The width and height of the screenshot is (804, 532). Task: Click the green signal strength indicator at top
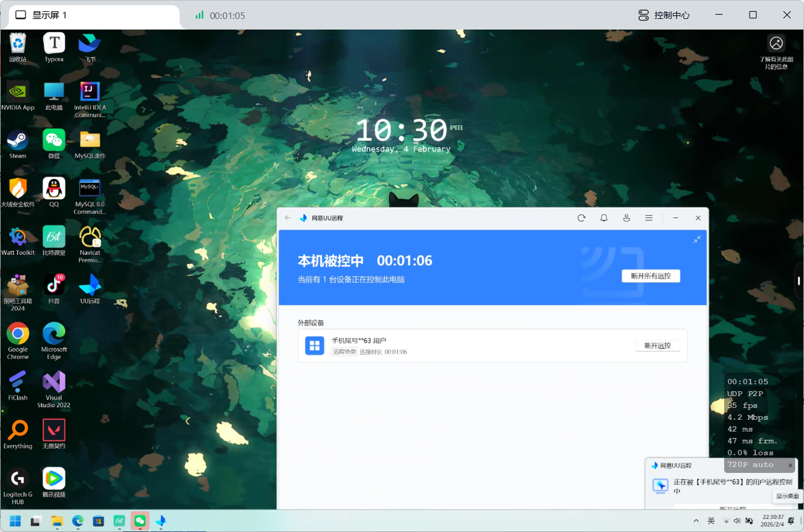click(x=200, y=15)
